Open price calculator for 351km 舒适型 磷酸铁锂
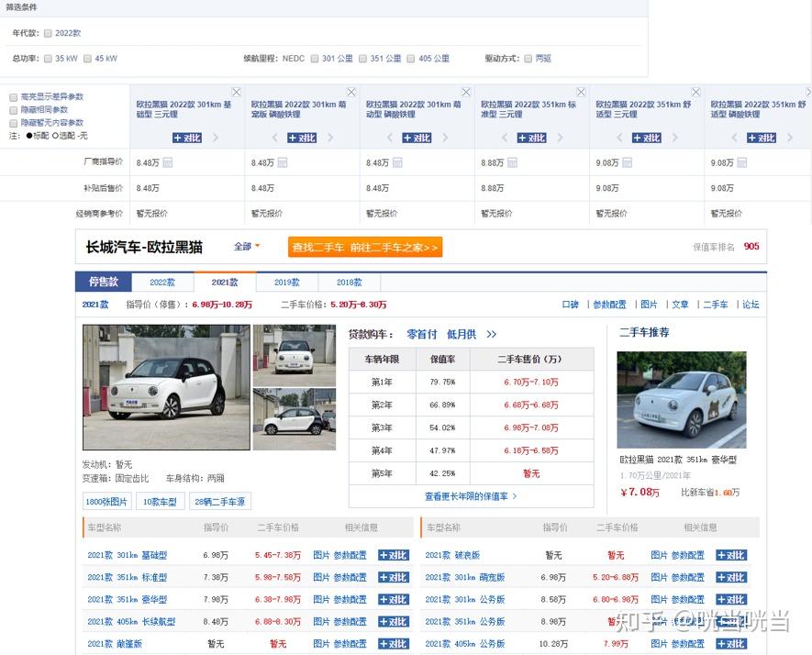812x655 pixels. tap(742, 163)
